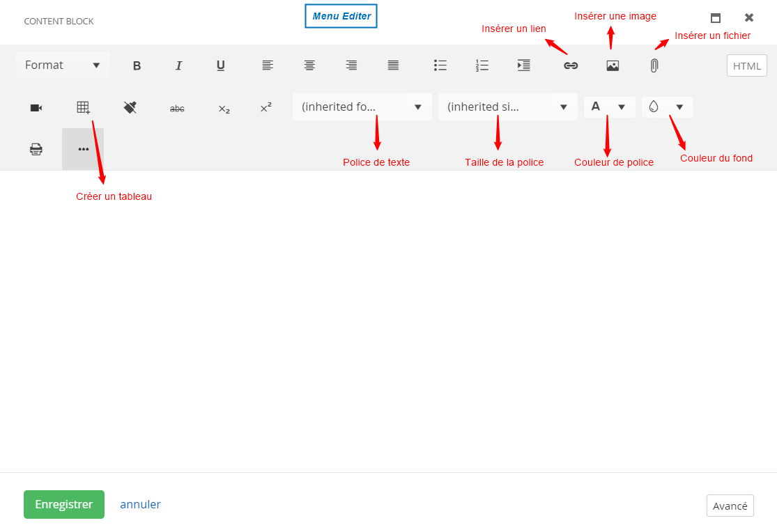Create a table using the grid icon
777x532 pixels.
[x=83, y=107]
